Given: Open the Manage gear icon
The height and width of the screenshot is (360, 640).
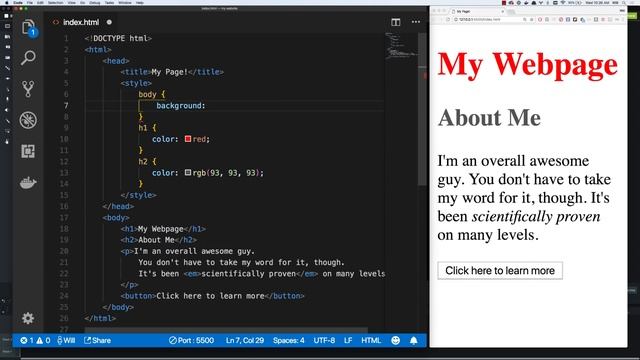Looking at the screenshot, I should (x=28, y=318).
